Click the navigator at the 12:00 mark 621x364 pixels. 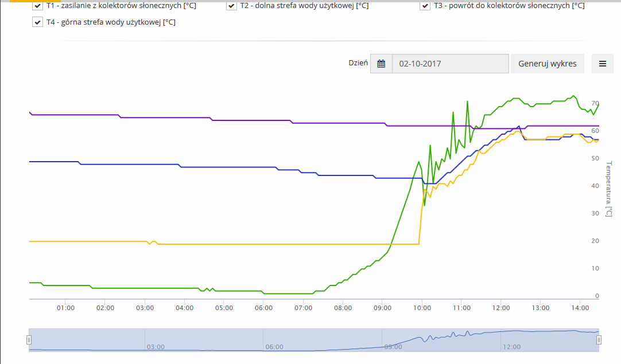pos(511,346)
